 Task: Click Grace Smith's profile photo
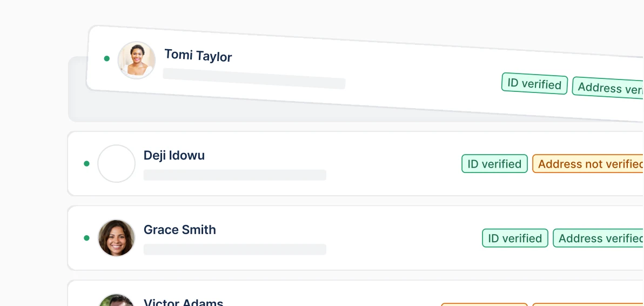[x=116, y=238]
